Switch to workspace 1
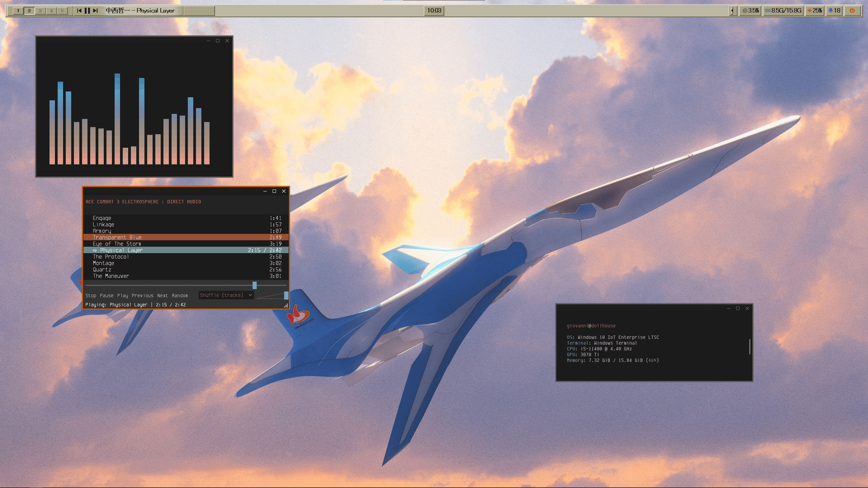868x488 pixels. (18, 11)
